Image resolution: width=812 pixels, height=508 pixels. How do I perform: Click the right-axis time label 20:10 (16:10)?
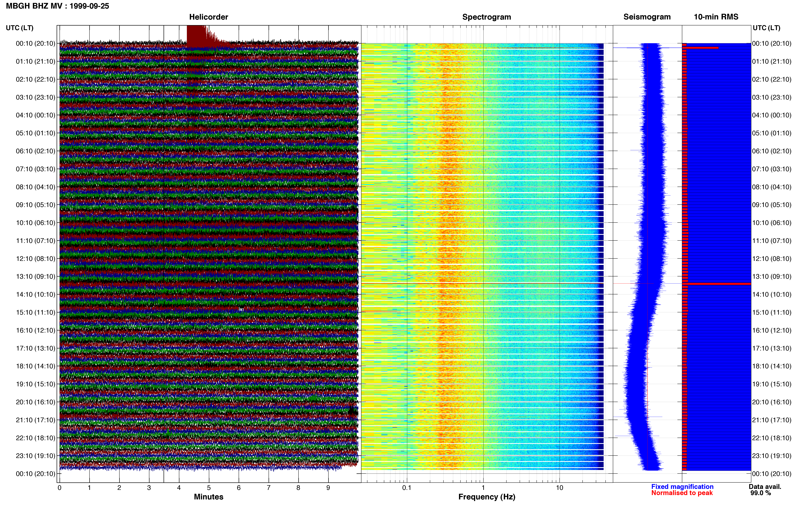pos(772,402)
